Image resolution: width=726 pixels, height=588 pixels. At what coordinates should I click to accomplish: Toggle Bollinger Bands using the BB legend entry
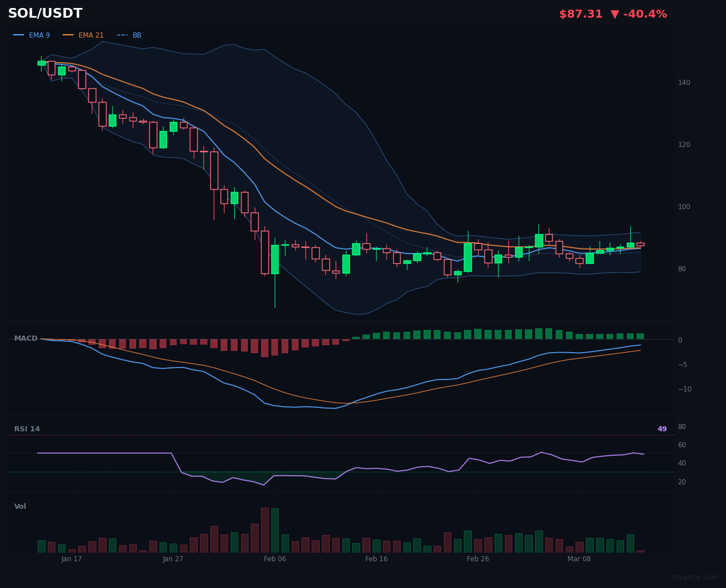coord(136,35)
